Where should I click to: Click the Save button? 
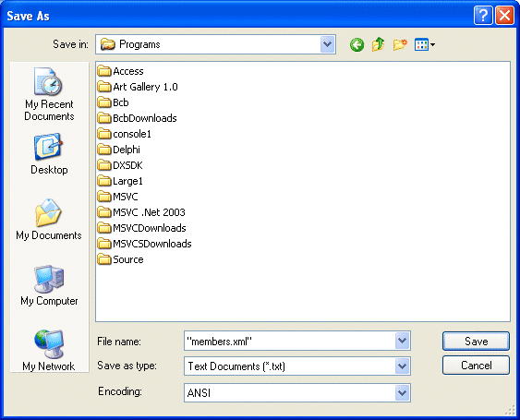476,342
